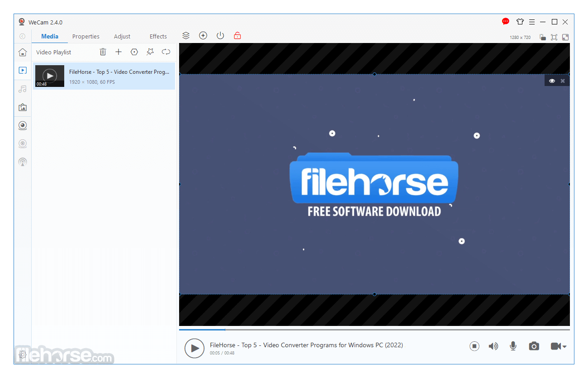The width and height of the screenshot is (588, 378).
Task: Click the back arrow beside the Media tab
Action: click(22, 36)
